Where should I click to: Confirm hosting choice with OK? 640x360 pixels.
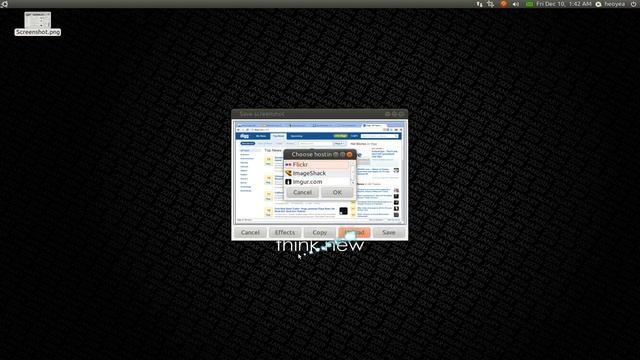pos(337,192)
